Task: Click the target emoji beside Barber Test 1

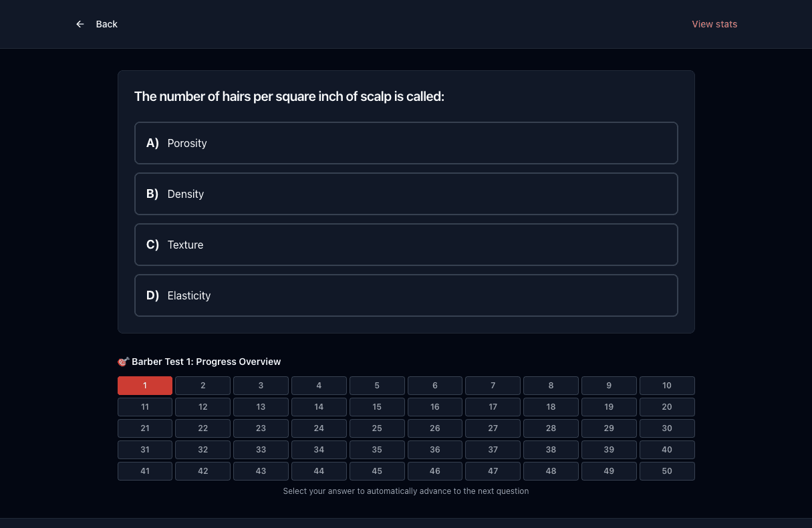Action: point(123,362)
